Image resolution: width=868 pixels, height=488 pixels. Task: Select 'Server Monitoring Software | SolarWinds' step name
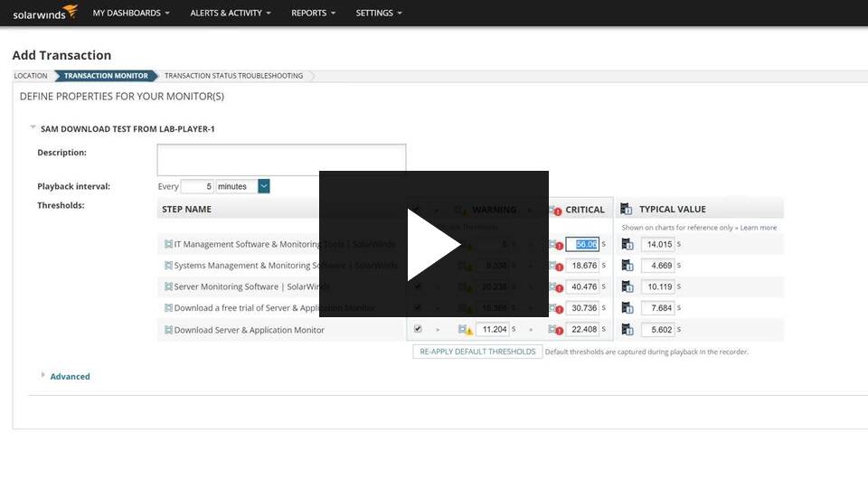(x=252, y=286)
